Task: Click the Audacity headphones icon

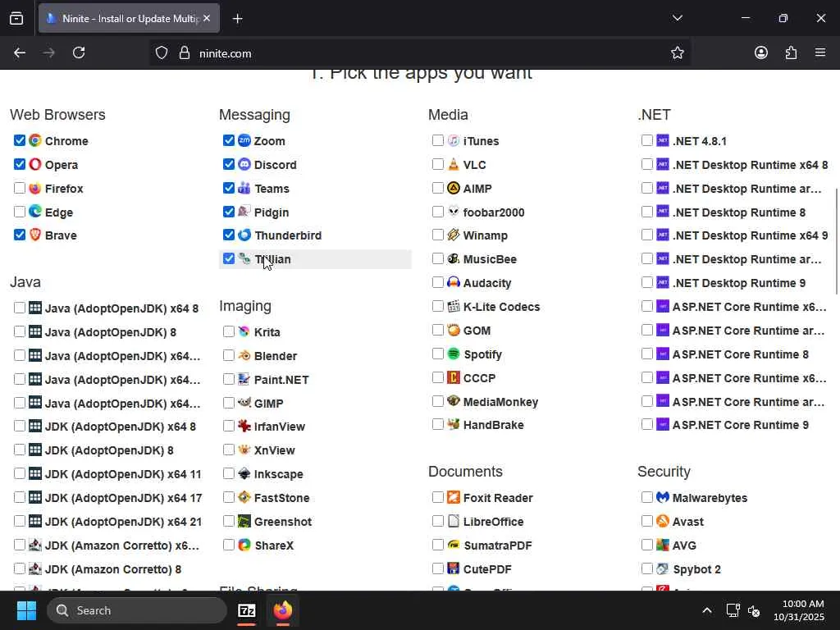Action: 454,282
